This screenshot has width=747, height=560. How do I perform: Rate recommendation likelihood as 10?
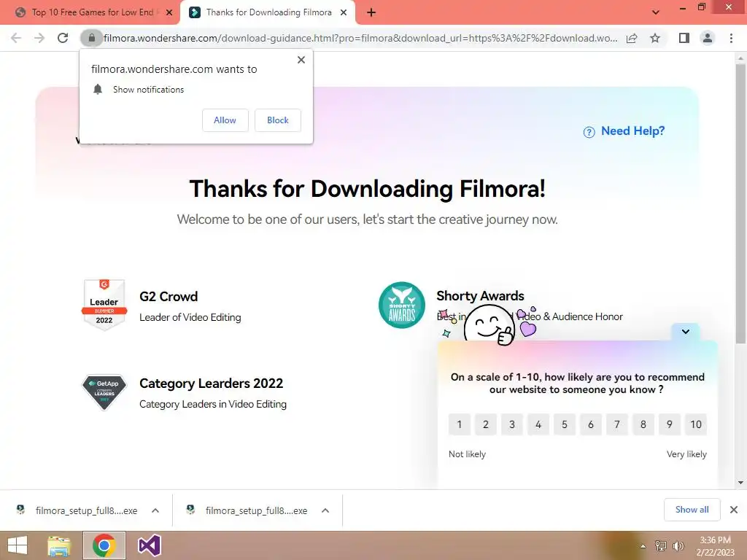coord(696,424)
